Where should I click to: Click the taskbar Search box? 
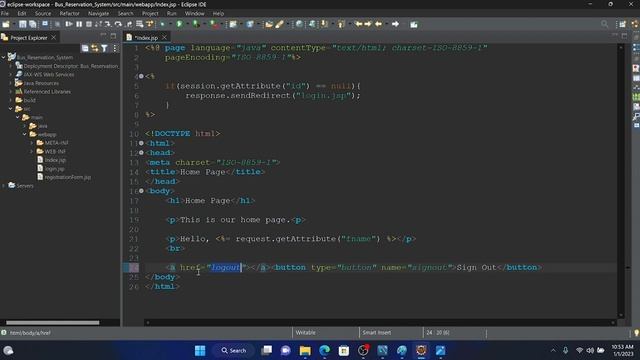click(234, 351)
